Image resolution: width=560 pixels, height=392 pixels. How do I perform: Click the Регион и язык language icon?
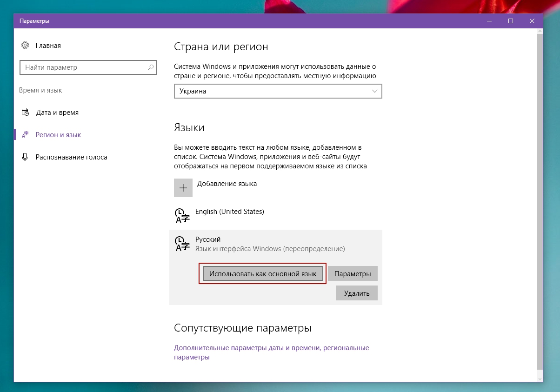pyautogui.click(x=25, y=135)
